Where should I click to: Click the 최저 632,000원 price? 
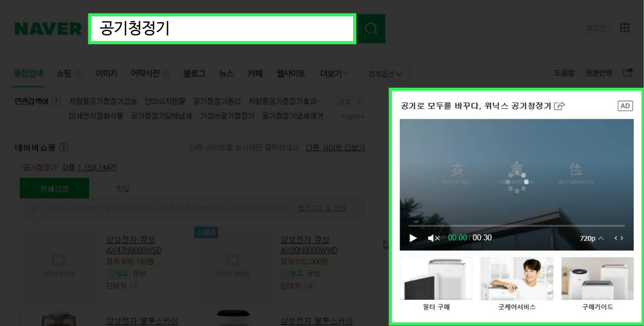click(x=304, y=262)
